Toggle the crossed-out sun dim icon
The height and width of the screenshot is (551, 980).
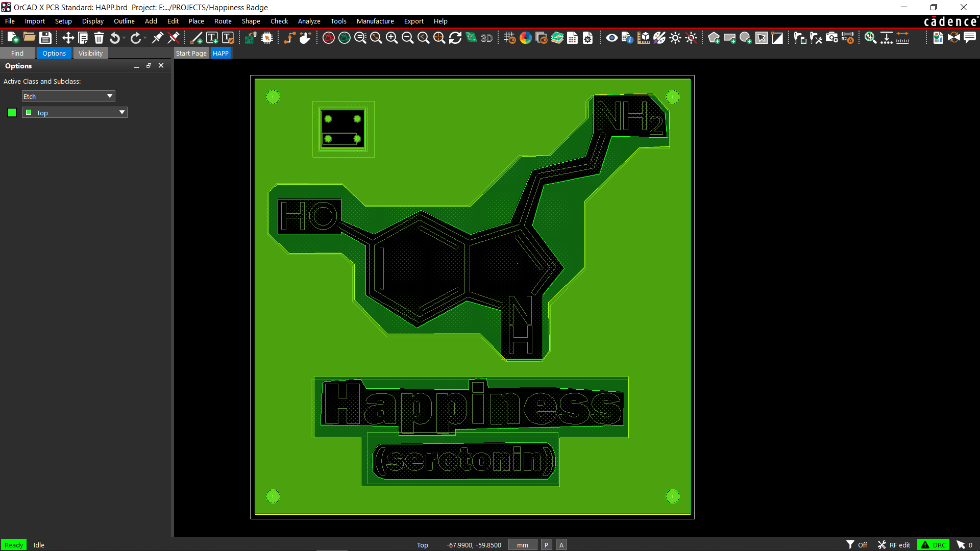click(x=691, y=38)
